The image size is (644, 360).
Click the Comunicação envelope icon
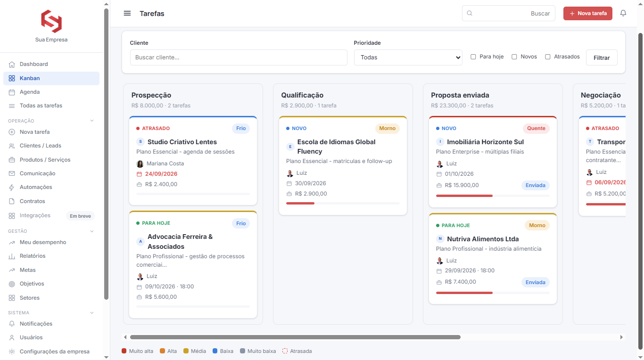[x=12, y=173]
